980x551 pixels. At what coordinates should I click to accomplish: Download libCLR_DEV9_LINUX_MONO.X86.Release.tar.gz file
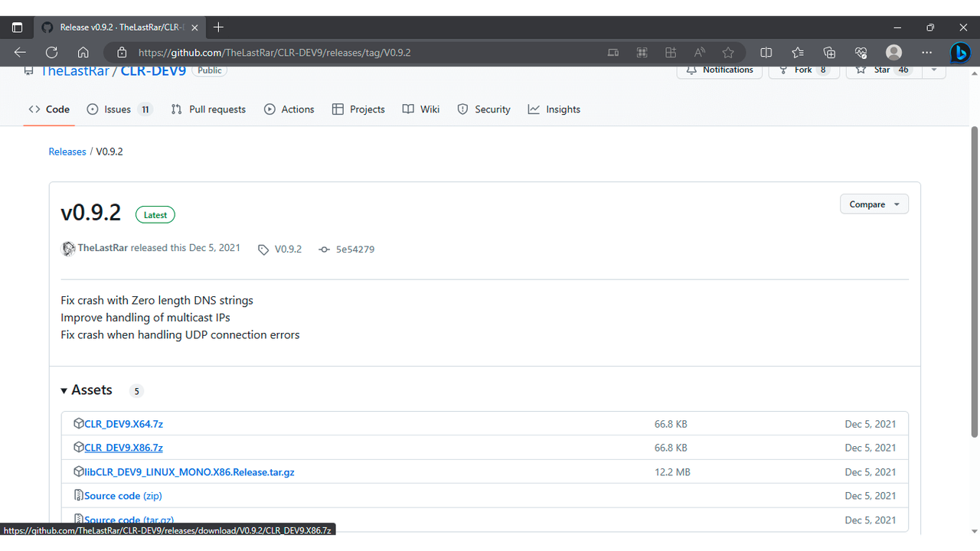tap(189, 472)
